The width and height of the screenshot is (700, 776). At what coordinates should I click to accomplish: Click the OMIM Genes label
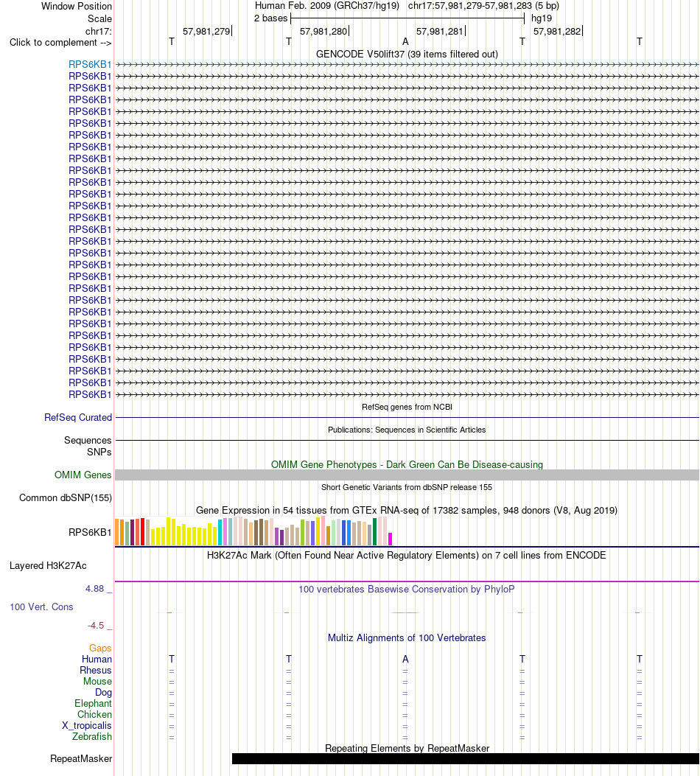pos(83,475)
